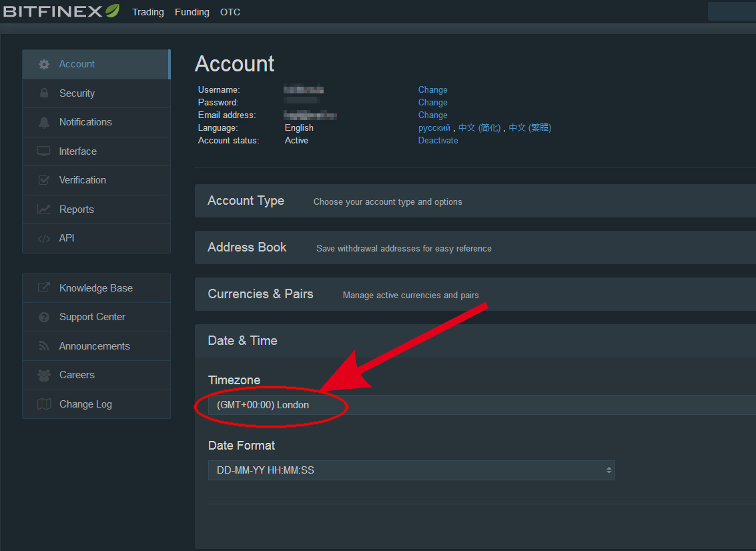Viewport: 756px width, 551px height.
Task: Click the checkmark icon beside Verification
Action: click(44, 180)
